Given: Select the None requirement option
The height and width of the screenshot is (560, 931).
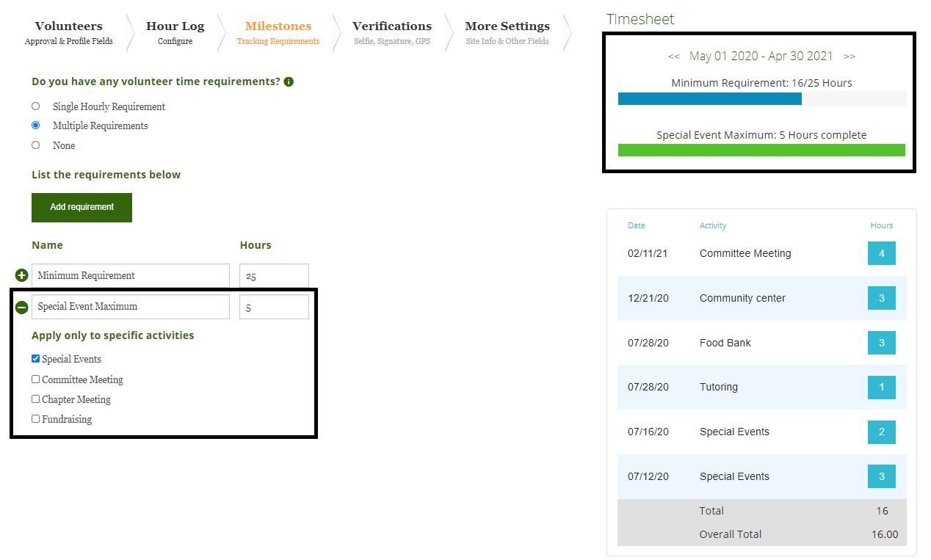Looking at the screenshot, I should pos(35,145).
